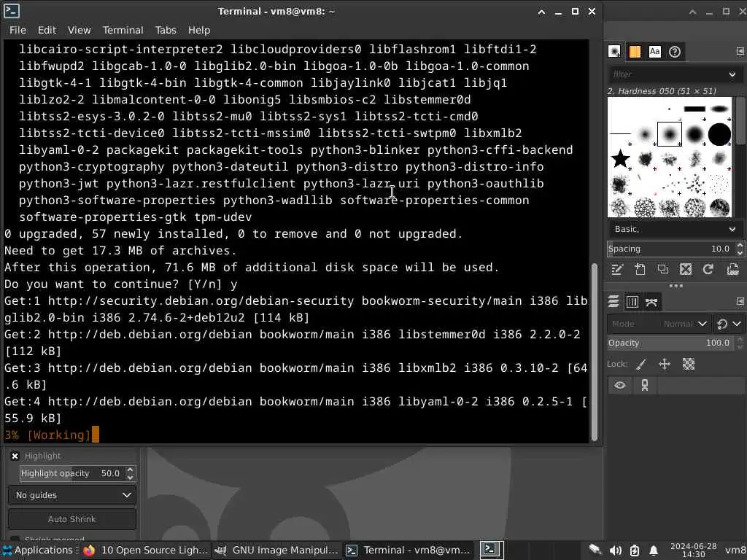Screen dimensions: 747x560
Task: Click the '2. Hardness 050 (51 × 51)' label
Action: point(662,91)
